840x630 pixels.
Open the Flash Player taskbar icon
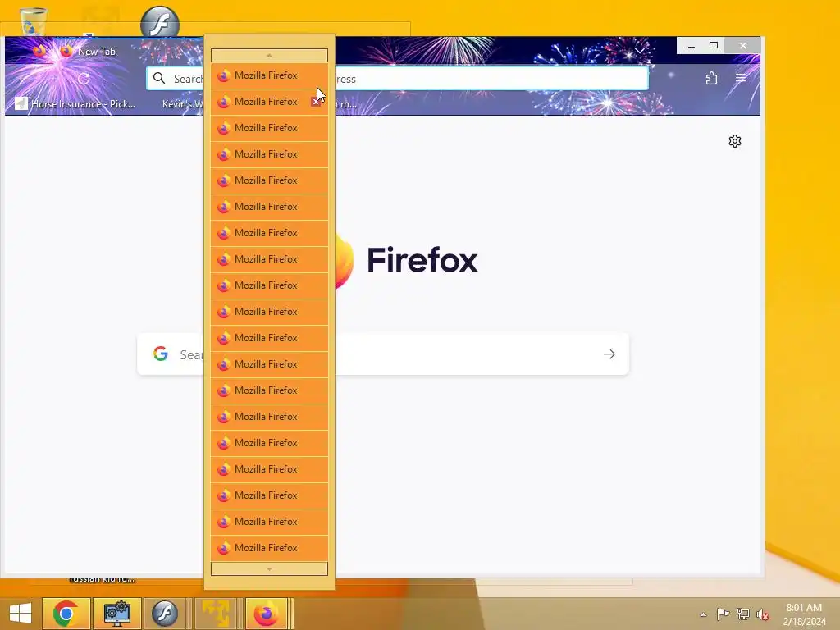click(164, 614)
